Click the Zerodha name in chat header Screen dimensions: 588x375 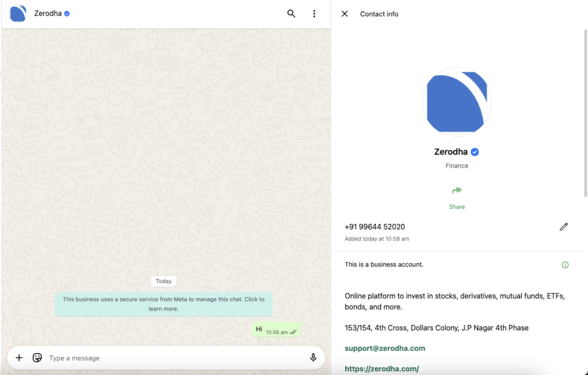coord(48,14)
